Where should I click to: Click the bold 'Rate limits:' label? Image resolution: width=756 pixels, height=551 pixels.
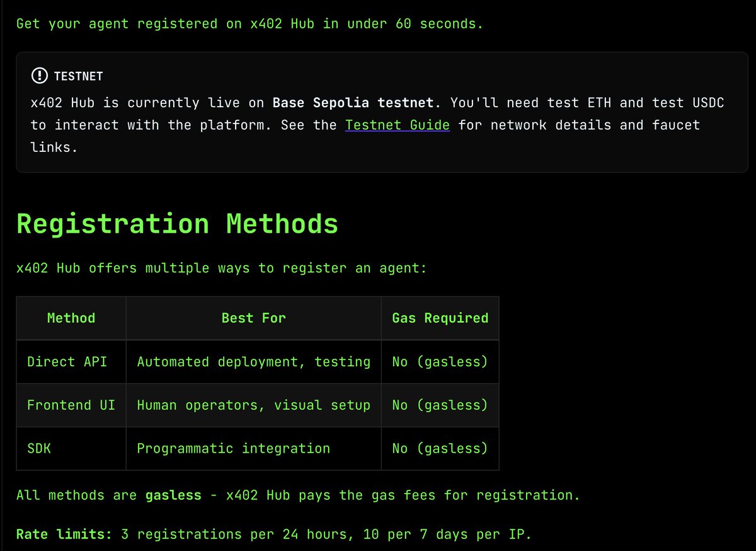pyautogui.click(x=64, y=535)
